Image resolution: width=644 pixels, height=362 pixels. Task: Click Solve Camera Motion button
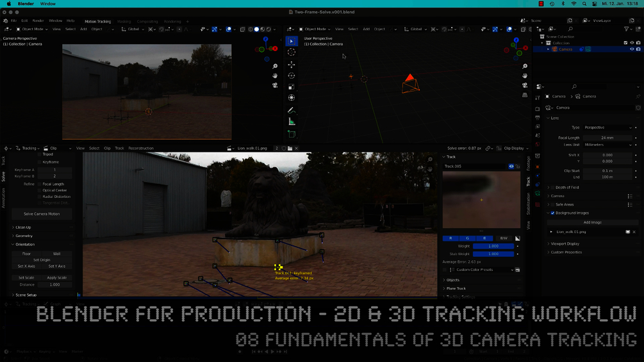[x=42, y=214]
